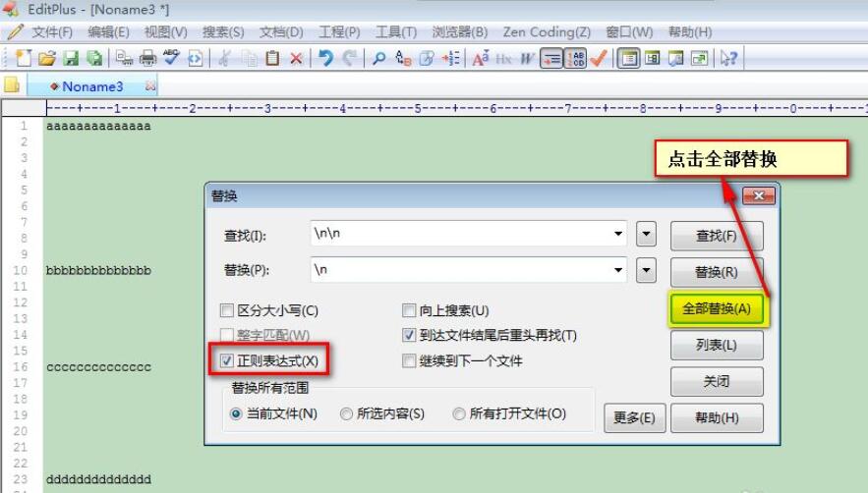Viewport: 868px width, 493px height.
Task: Click into the 查找(I) text field
Action: pyautogui.click(x=468, y=234)
